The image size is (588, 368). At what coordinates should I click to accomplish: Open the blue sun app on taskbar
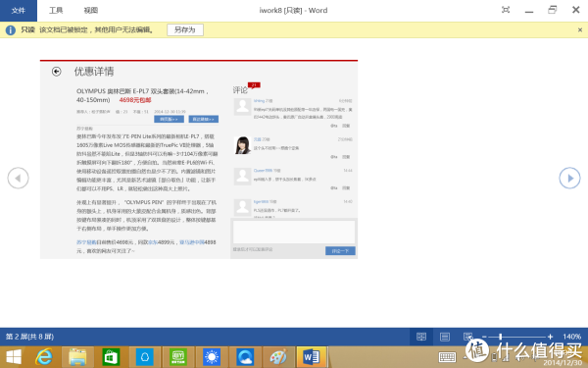212,357
